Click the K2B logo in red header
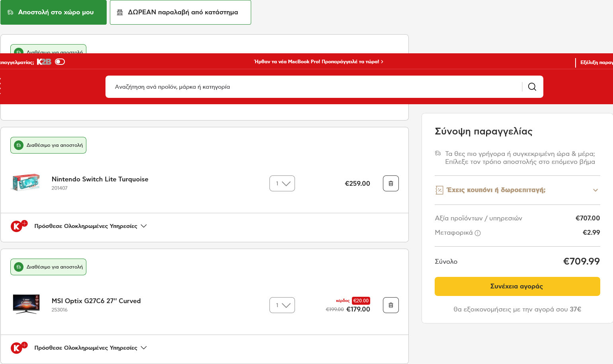The width and height of the screenshot is (613, 364). 44,62
